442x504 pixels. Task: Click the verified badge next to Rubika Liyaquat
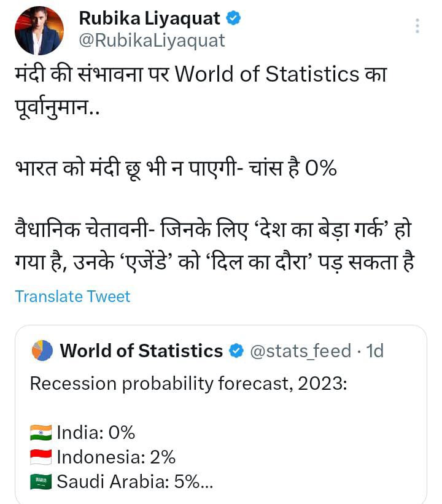[x=233, y=19]
